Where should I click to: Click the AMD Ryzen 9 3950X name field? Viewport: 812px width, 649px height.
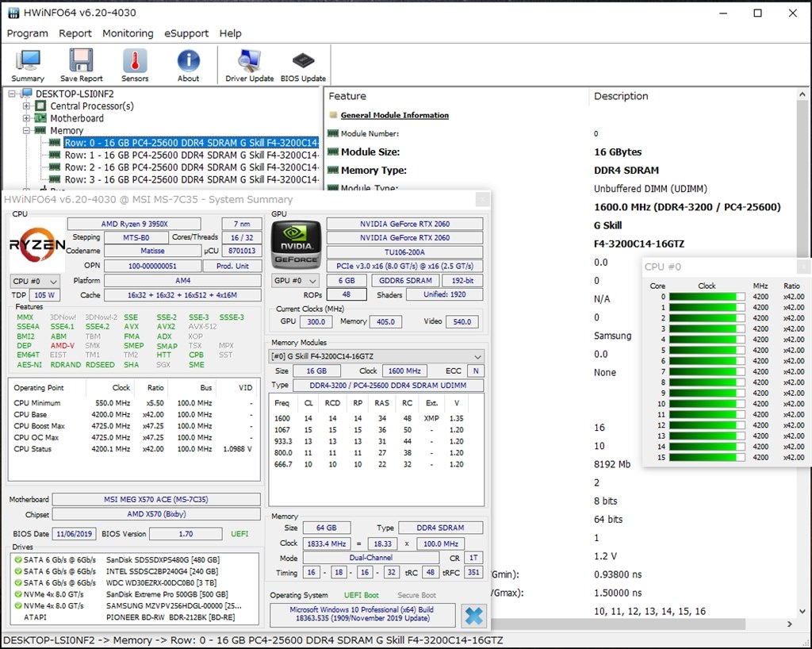(x=134, y=224)
